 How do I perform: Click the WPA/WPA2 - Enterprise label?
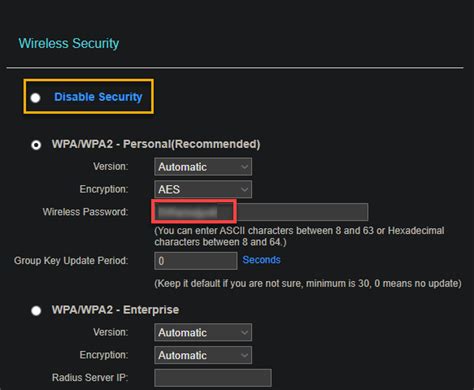[115, 310]
